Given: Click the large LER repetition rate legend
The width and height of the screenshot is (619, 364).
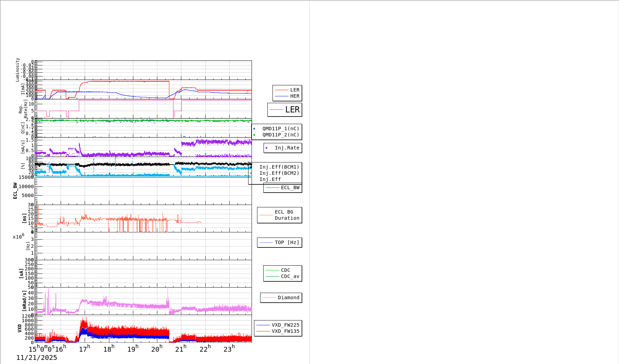Looking at the screenshot, I should pyautogui.click(x=285, y=110).
